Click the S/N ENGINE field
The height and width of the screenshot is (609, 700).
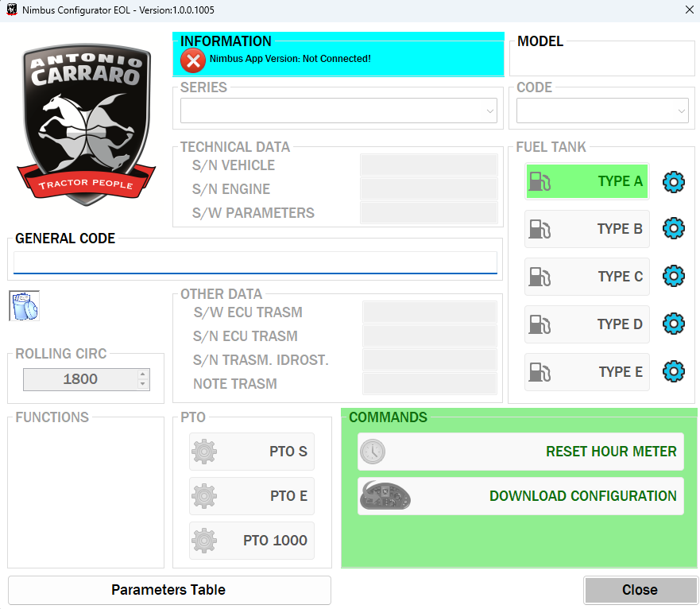point(429,189)
